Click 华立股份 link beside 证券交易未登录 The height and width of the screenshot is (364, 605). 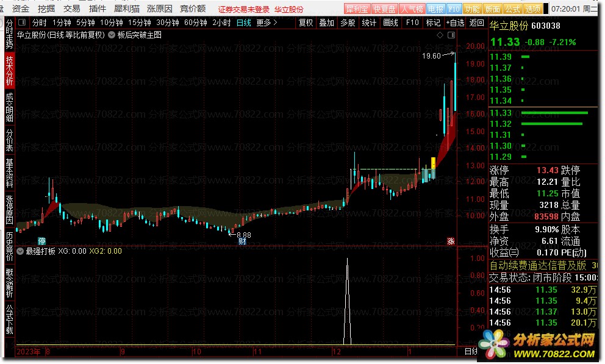[289, 10]
